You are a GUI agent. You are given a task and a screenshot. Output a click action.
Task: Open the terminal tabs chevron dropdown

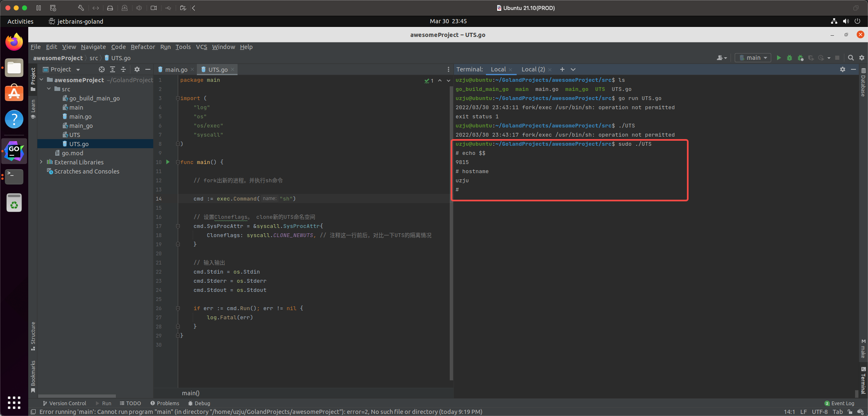[x=573, y=69]
